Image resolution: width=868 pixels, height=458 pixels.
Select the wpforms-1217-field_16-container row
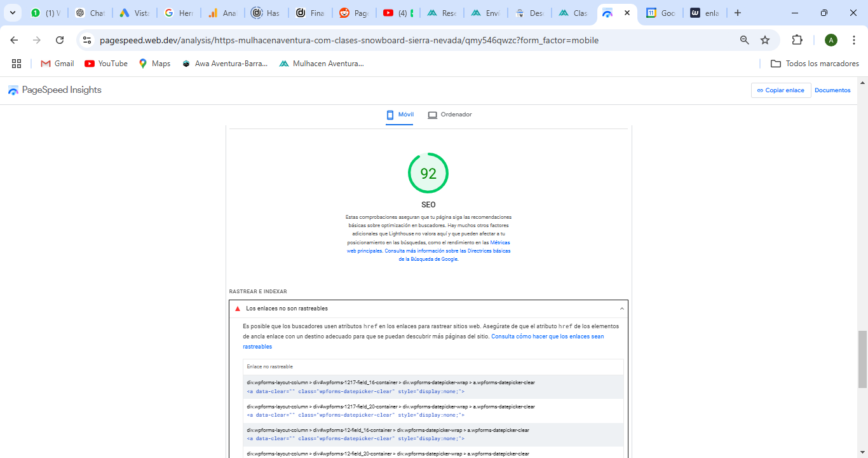[x=433, y=387]
